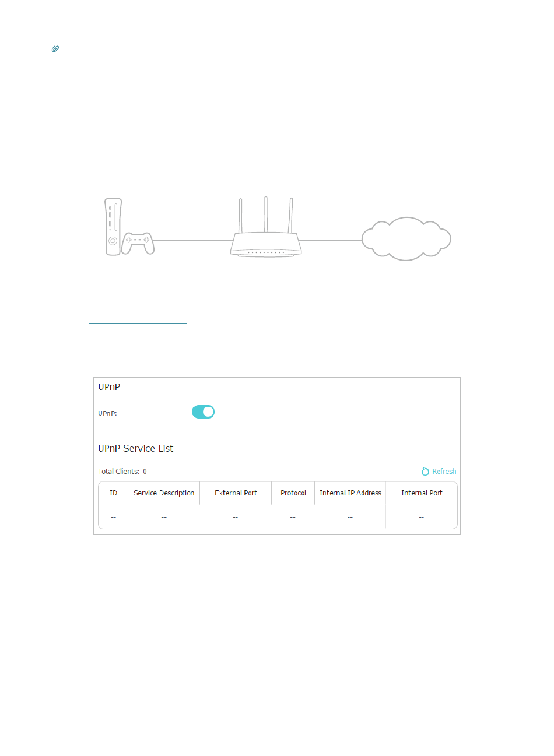
Task: Click the empty '--' cell under ID
Action: (114, 517)
